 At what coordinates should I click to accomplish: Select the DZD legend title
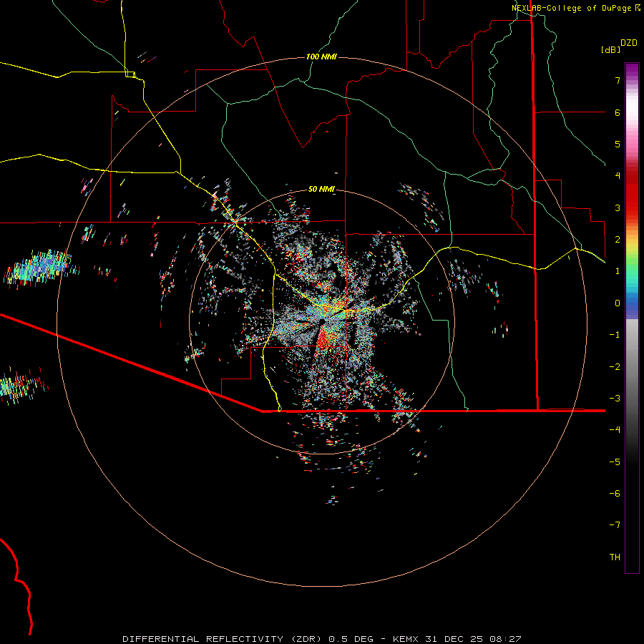[629, 43]
